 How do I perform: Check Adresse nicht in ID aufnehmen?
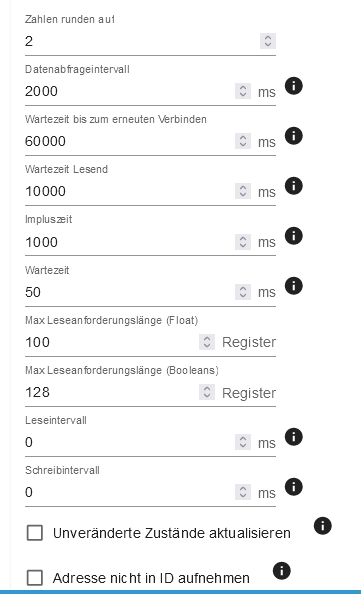pos(34,578)
